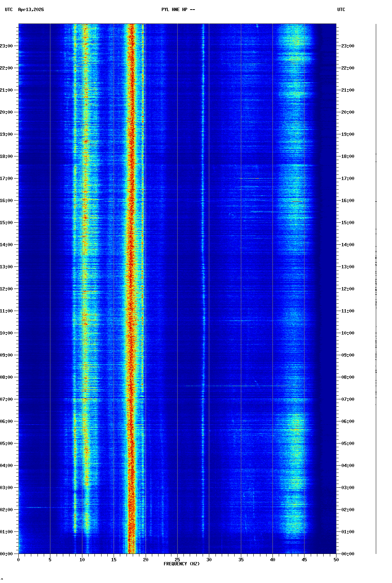The width and height of the screenshot is (392, 583).
Task: Pick the 07:00 label on left time axis
Action: coord(7,399)
